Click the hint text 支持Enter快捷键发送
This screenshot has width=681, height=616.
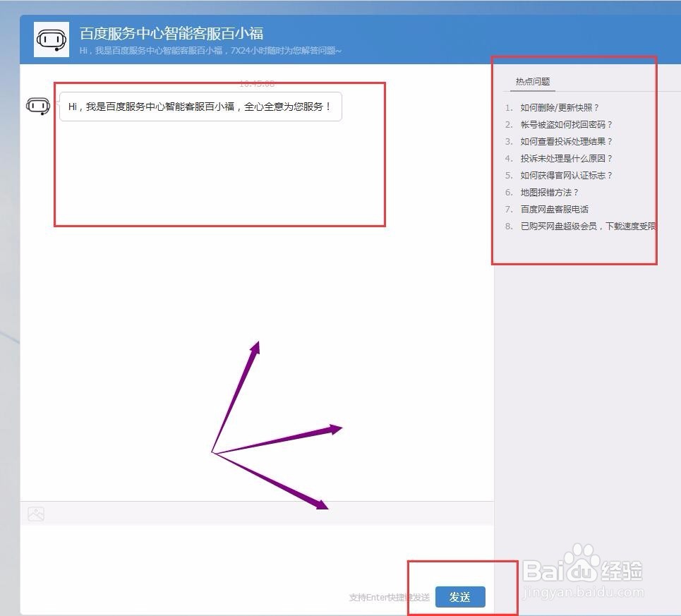tap(389, 598)
